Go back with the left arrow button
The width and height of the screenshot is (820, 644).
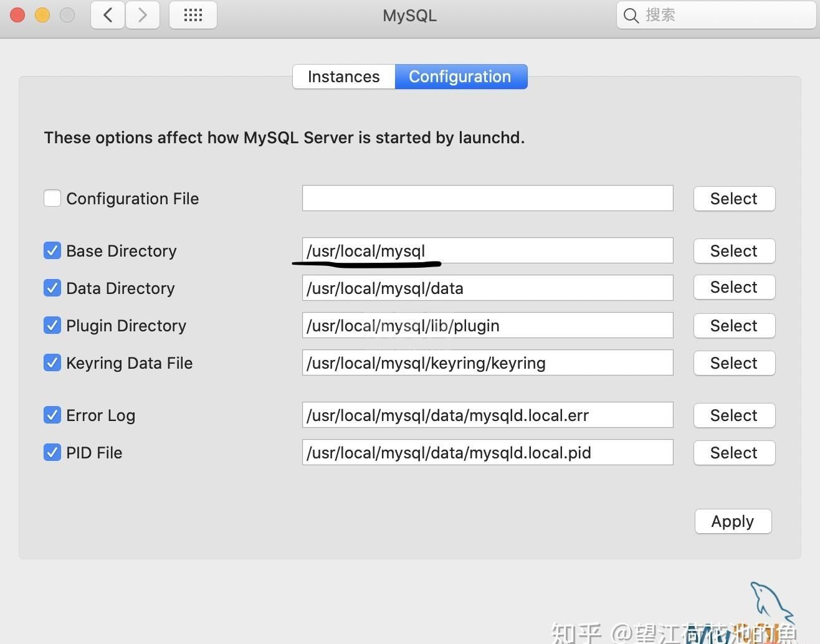click(108, 15)
